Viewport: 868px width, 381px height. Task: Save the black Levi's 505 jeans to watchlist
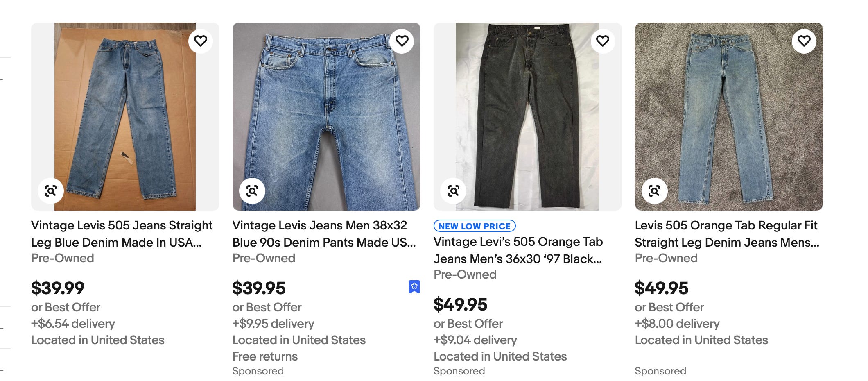click(x=603, y=41)
